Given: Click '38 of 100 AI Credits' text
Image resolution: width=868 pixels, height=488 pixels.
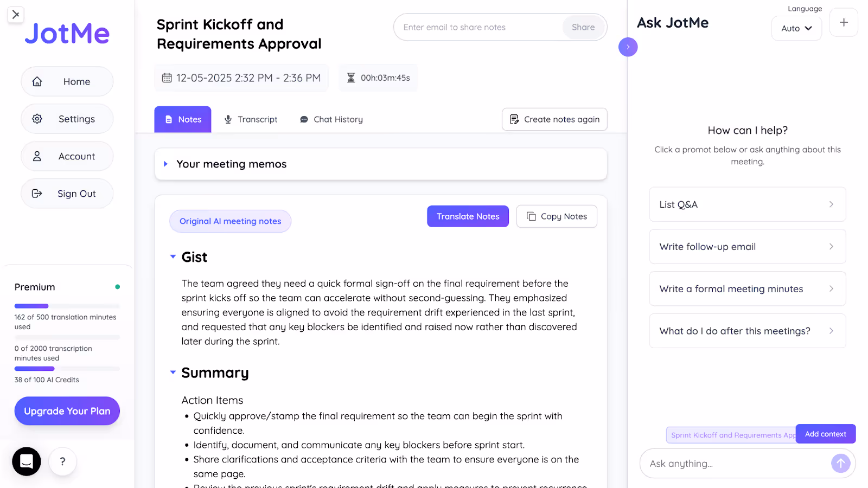Looking at the screenshot, I should point(47,380).
